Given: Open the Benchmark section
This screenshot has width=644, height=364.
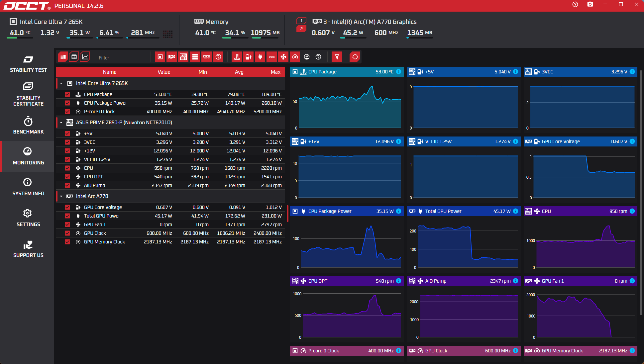Looking at the screenshot, I should click(28, 126).
